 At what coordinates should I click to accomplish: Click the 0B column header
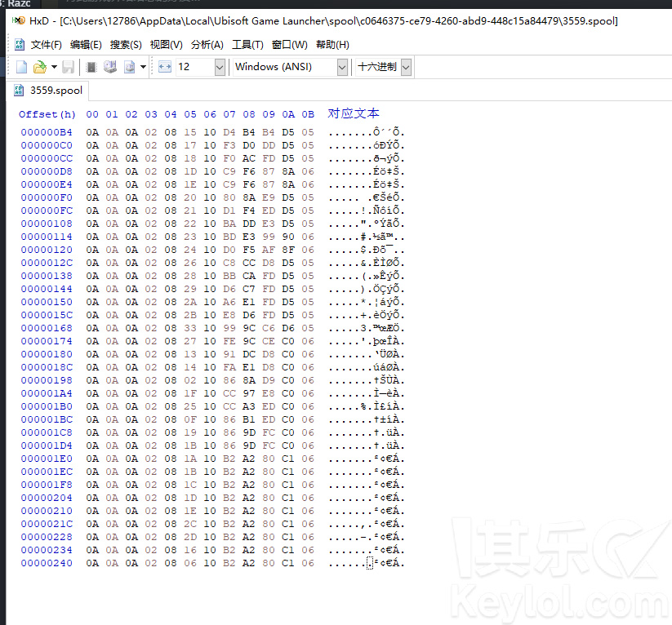[x=308, y=114]
